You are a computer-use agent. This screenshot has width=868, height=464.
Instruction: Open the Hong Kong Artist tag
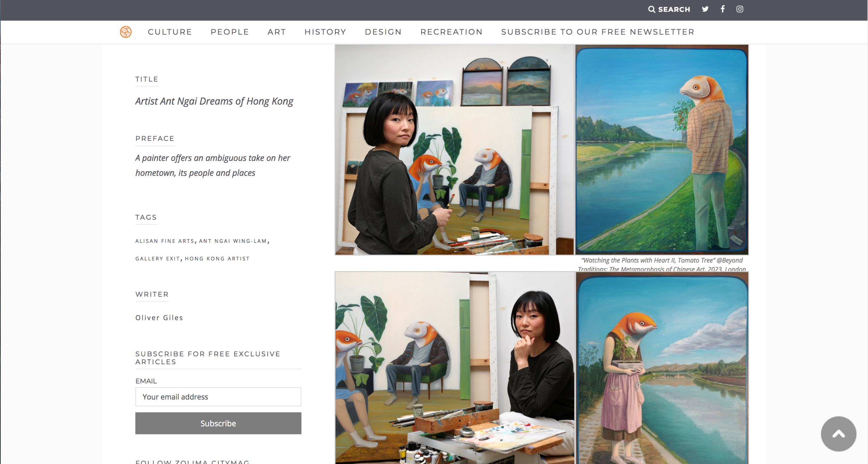(217, 259)
